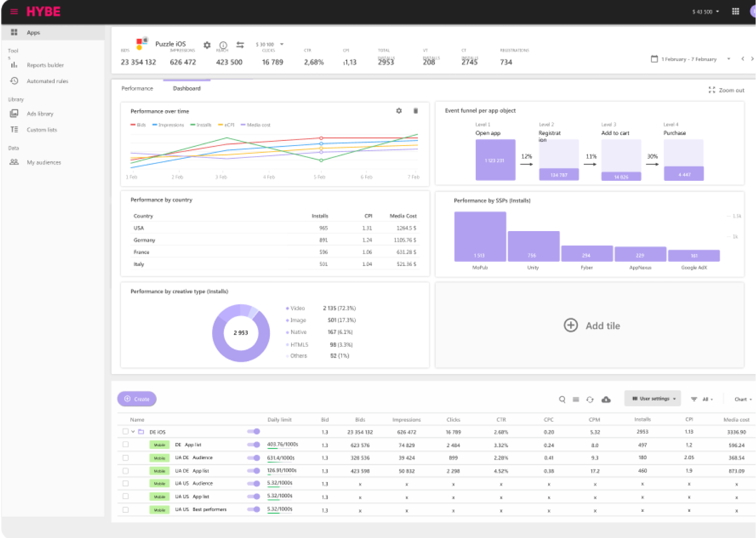Open the hamburger menu next to HYBE logo
The height and width of the screenshot is (538, 756).
pos(14,11)
